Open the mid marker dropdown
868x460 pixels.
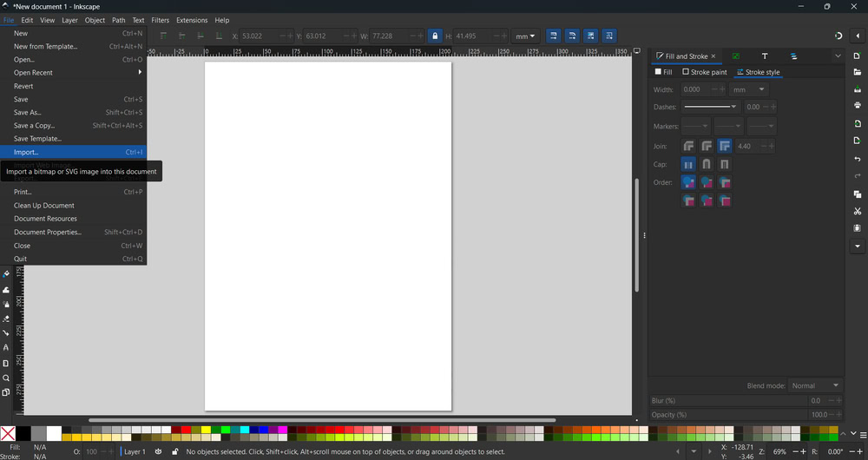[728, 126]
